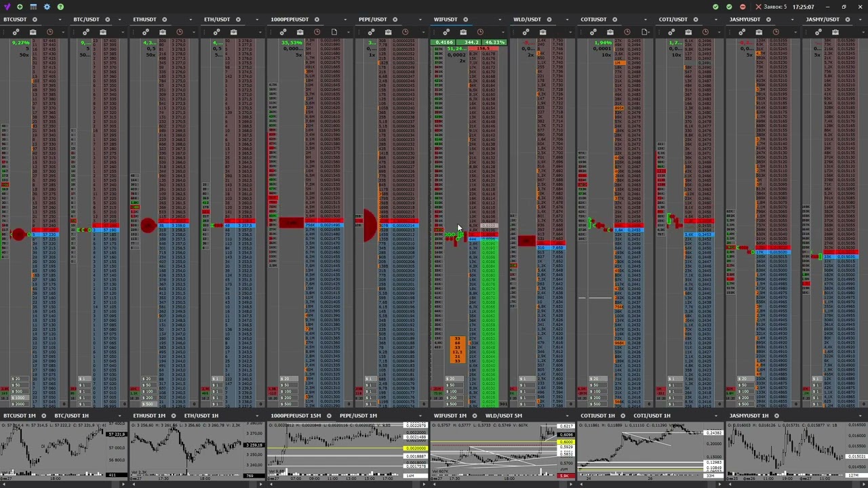868x488 pixels.
Task: Click the briefcase icon in JASMY/USDT panel
Action: coord(835,32)
